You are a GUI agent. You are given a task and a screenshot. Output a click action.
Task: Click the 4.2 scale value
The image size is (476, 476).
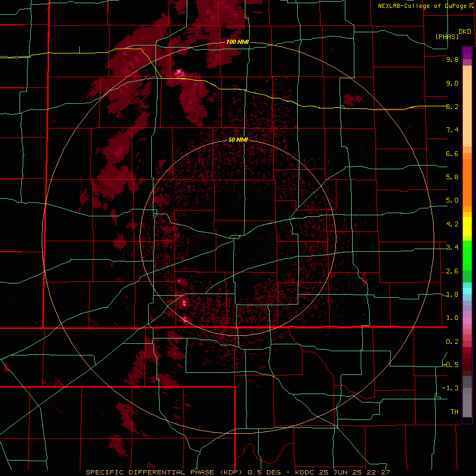tap(452, 224)
